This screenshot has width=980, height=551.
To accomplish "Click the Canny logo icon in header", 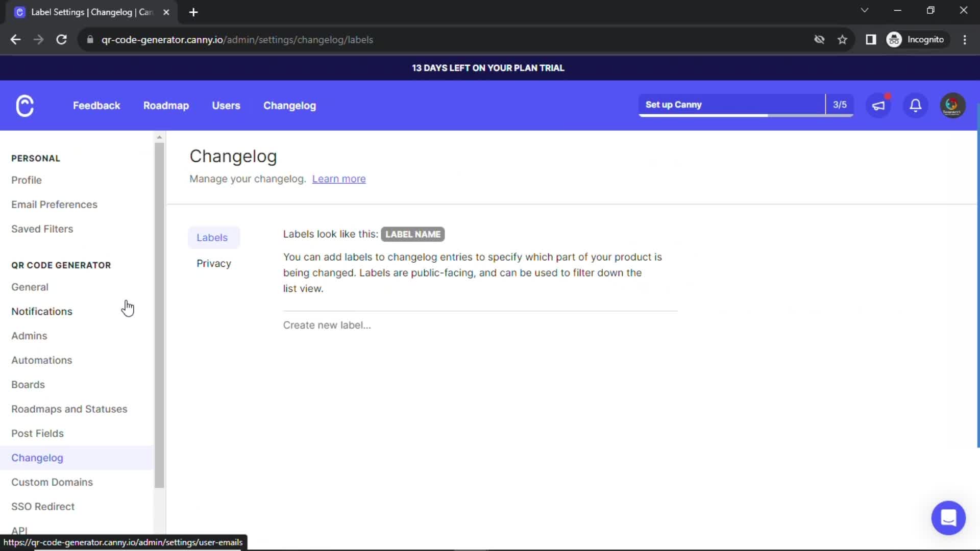I will click(x=24, y=106).
